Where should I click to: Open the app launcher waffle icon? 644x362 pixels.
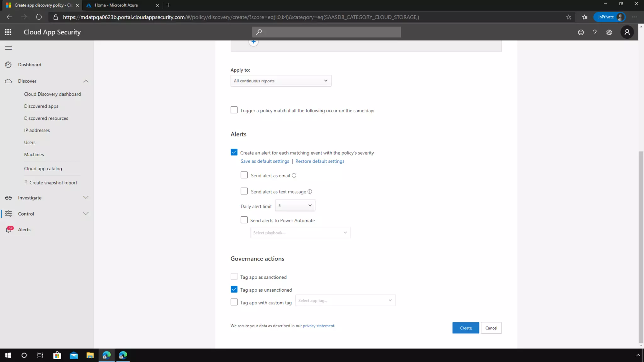coord(8,32)
